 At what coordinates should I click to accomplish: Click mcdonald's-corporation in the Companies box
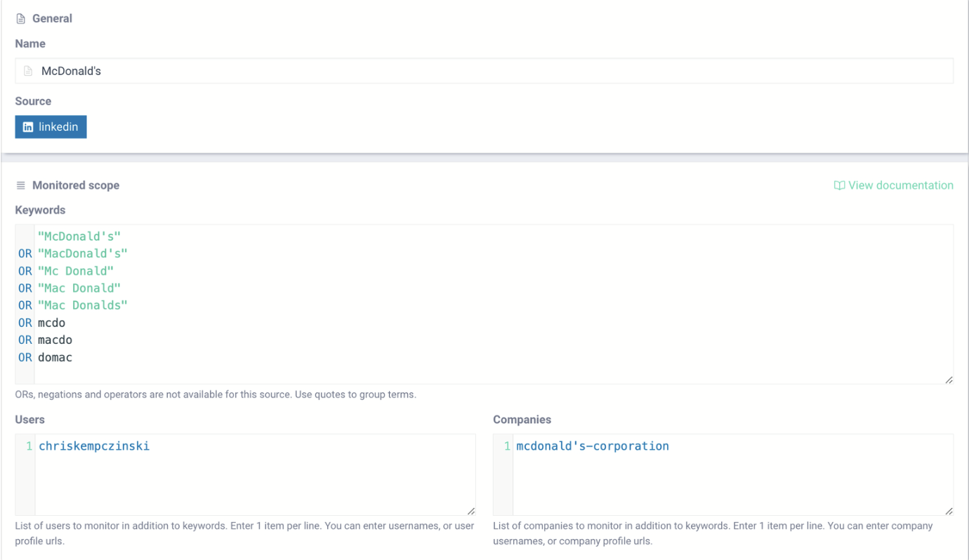(x=593, y=446)
